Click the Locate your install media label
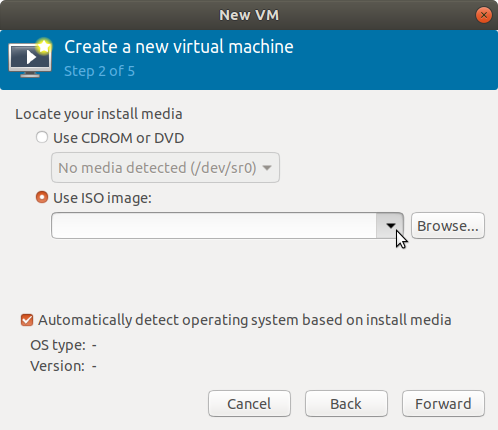Screen dimensions: 498x430 pos(99,114)
